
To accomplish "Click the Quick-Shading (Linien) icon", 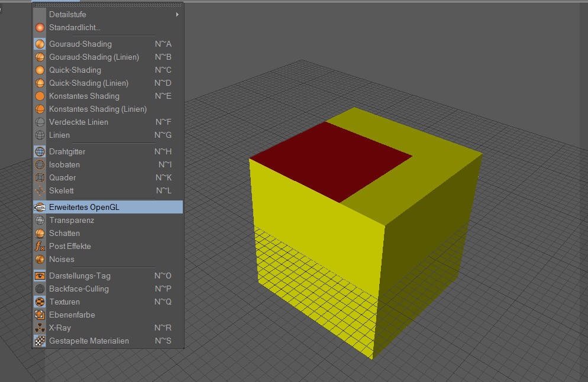I will pyautogui.click(x=40, y=83).
